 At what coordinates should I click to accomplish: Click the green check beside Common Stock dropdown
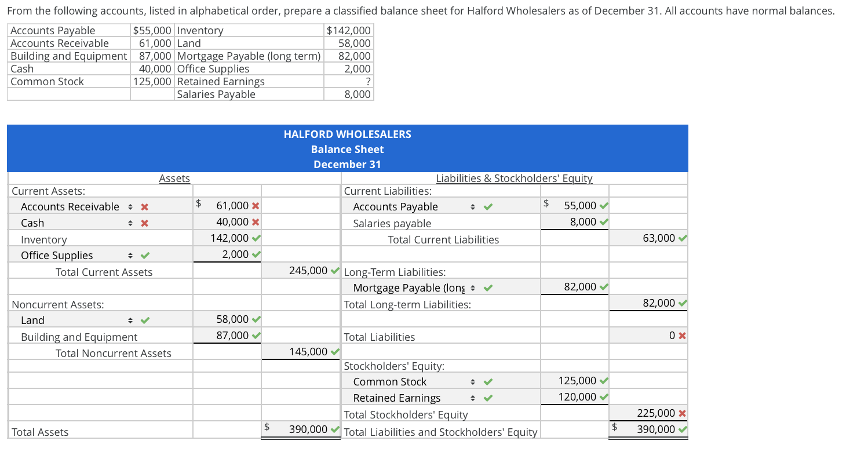point(488,382)
